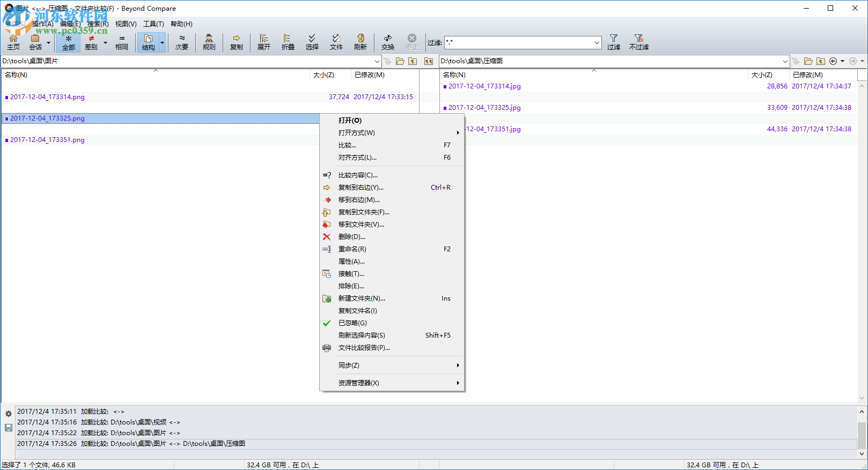Click the 刷新 refresh toolbar icon

[361, 38]
